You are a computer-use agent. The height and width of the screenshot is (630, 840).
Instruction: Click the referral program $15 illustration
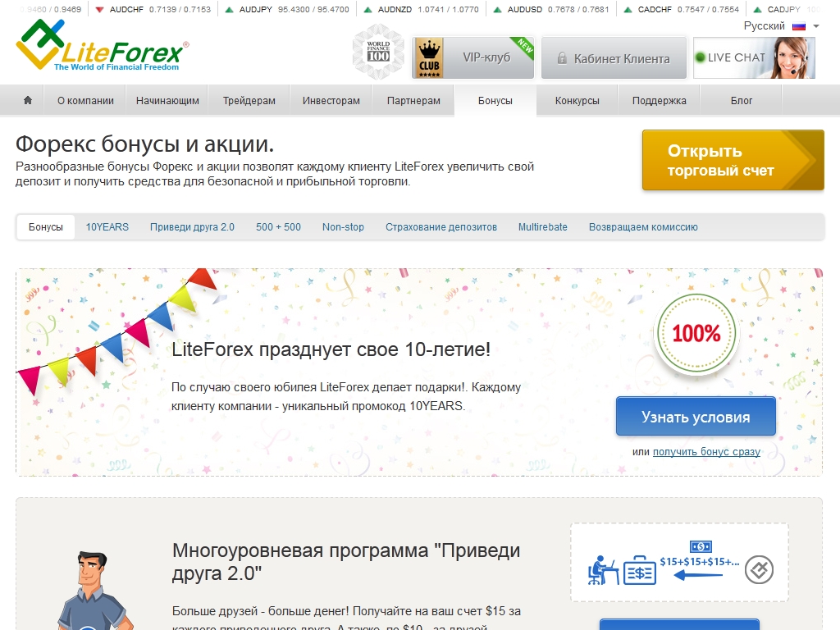(678, 563)
